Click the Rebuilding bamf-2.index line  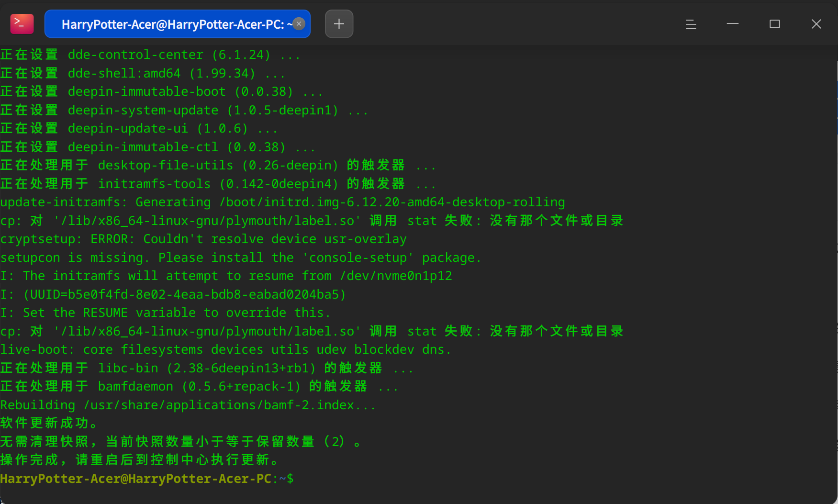point(188,405)
